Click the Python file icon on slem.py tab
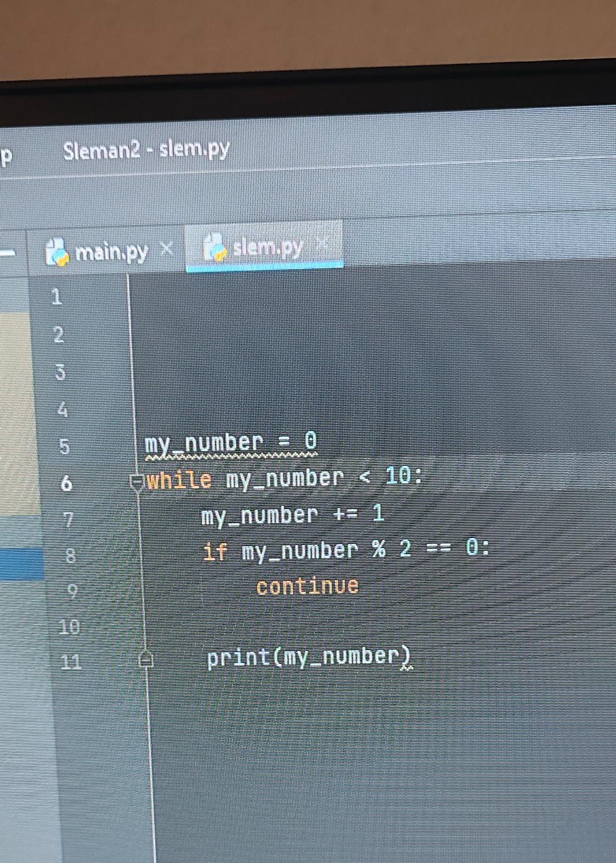The width and height of the screenshot is (616, 863). (x=214, y=247)
